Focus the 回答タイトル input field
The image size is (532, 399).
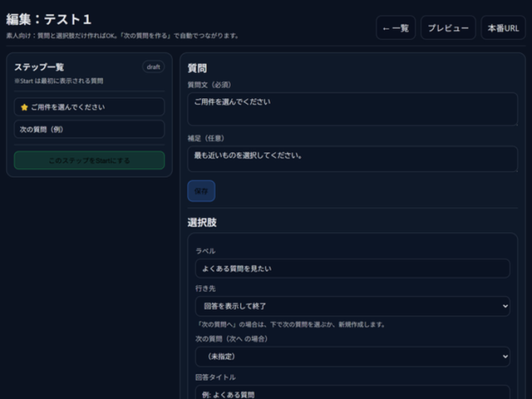352,392
